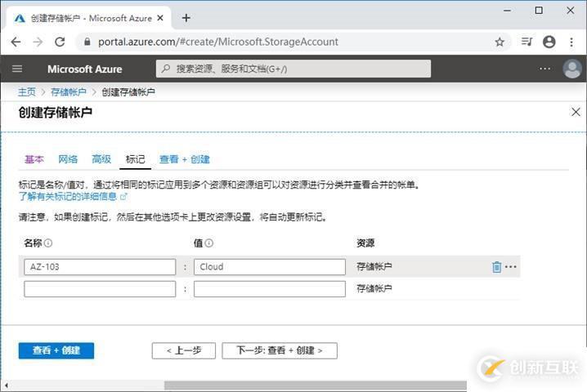Go back with browser back arrow
Image resolution: width=587 pixels, height=392 pixels.
coord(16,42)
